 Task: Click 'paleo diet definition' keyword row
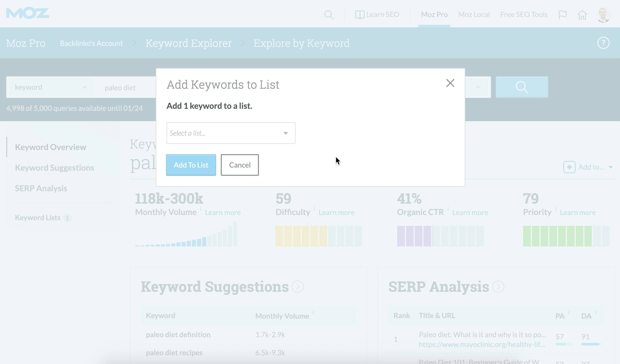tap(178, 335)
